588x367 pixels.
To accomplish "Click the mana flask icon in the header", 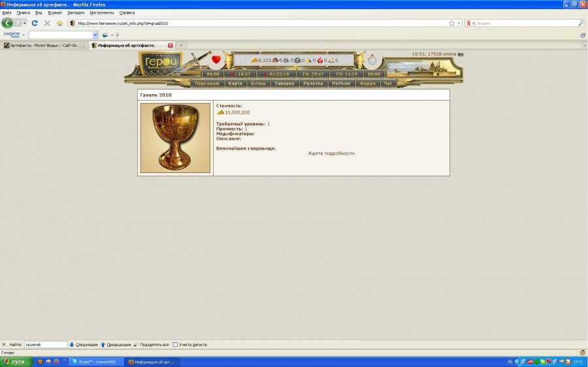I will coord(372,59).
